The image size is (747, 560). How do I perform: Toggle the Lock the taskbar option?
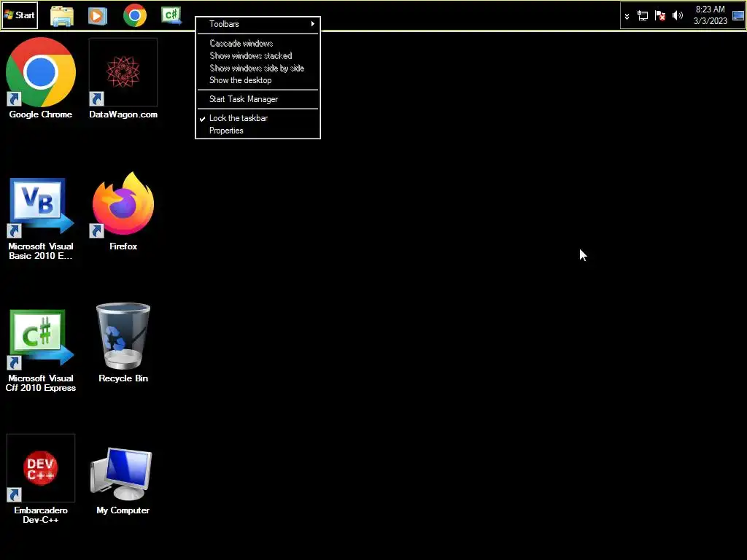coord(258,118)
